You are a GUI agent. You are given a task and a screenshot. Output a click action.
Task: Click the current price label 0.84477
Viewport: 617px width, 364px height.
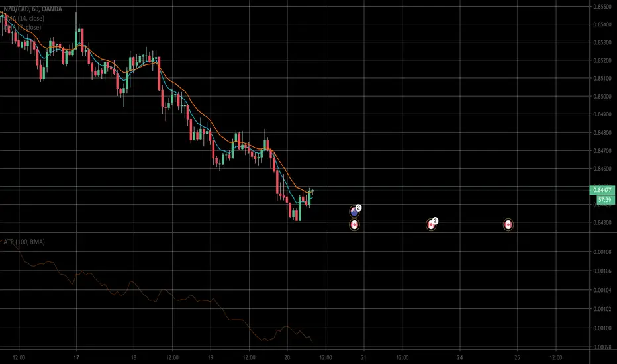(x=602, y=190)
